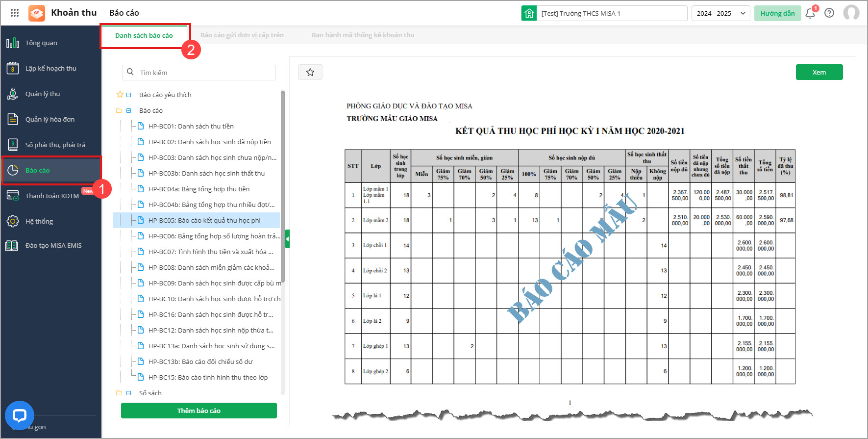Select HP-BC13a: Danh sách học sinh sử dụng
The height and width of the screenshot is (439, 868).
click(x=197, y=346)
